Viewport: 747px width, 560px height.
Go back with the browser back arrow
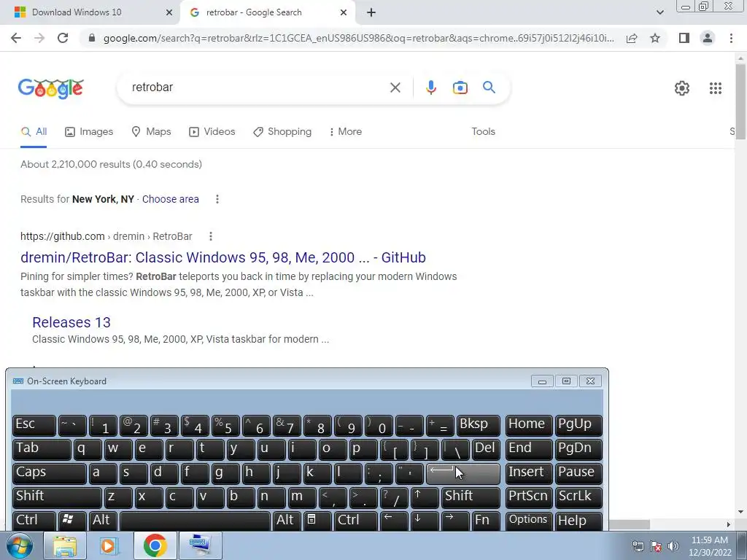(x=16, y=38)
